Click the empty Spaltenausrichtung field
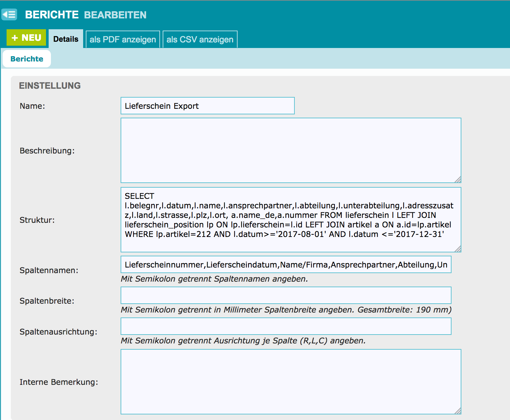This screenshot has height=420, width=510. (x=286, y=326)
